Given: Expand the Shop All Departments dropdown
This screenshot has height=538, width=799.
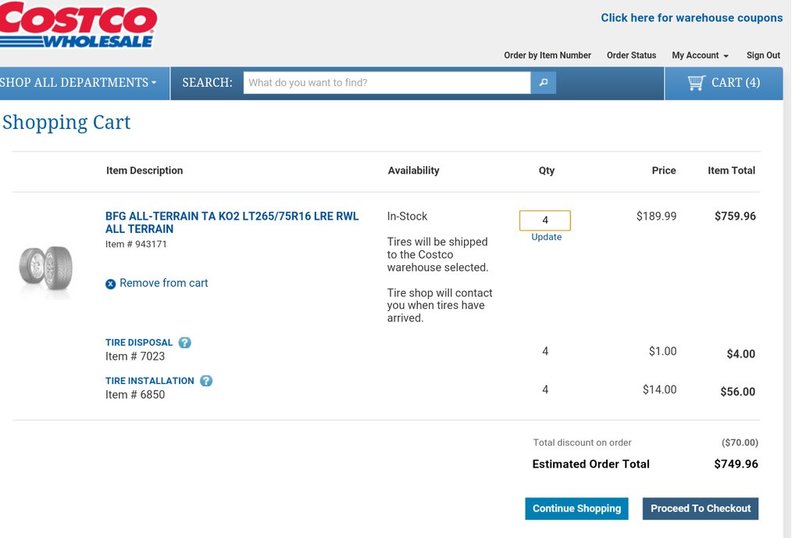Looking at the screenshot, I should (x=78, y=83).
